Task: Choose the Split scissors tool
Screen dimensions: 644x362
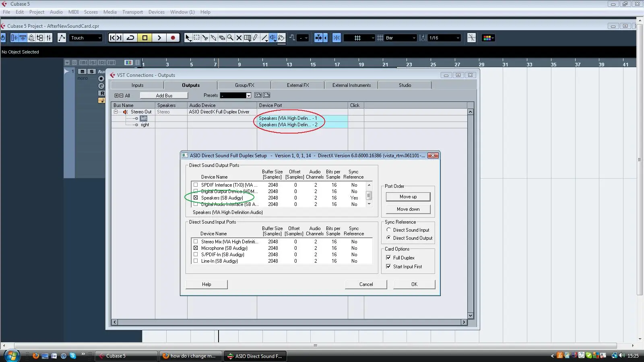Action: tap(205, 38)
